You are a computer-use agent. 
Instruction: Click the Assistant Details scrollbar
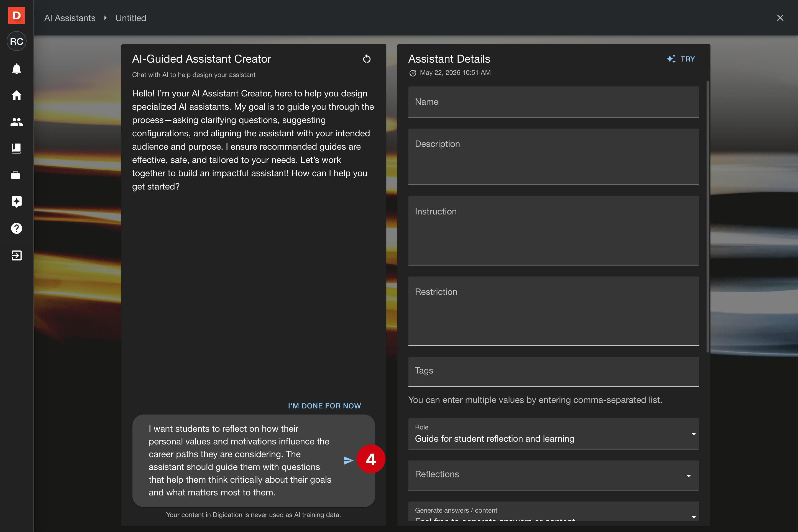click(x=708, y=216)
